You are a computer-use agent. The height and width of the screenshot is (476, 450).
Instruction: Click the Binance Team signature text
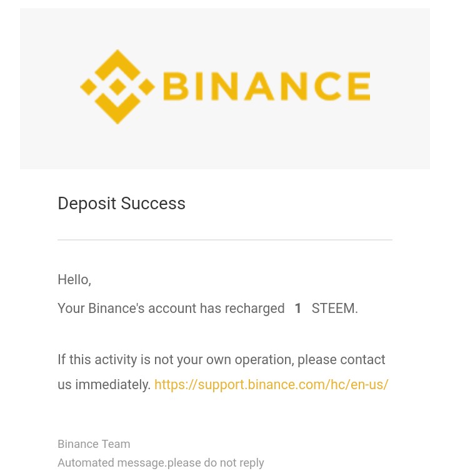94,444
